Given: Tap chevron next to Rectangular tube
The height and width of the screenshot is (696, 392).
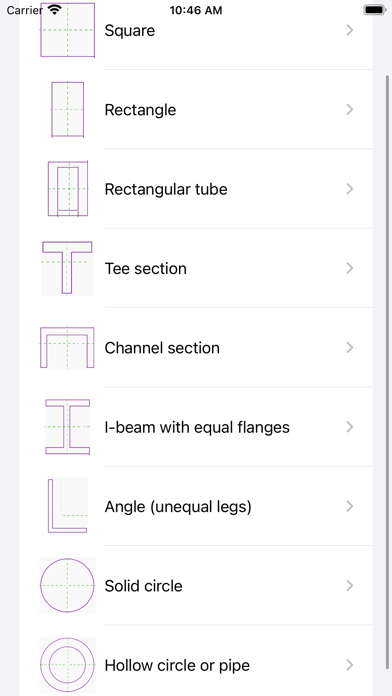Looking at the screenshot, I should point(350,189).
